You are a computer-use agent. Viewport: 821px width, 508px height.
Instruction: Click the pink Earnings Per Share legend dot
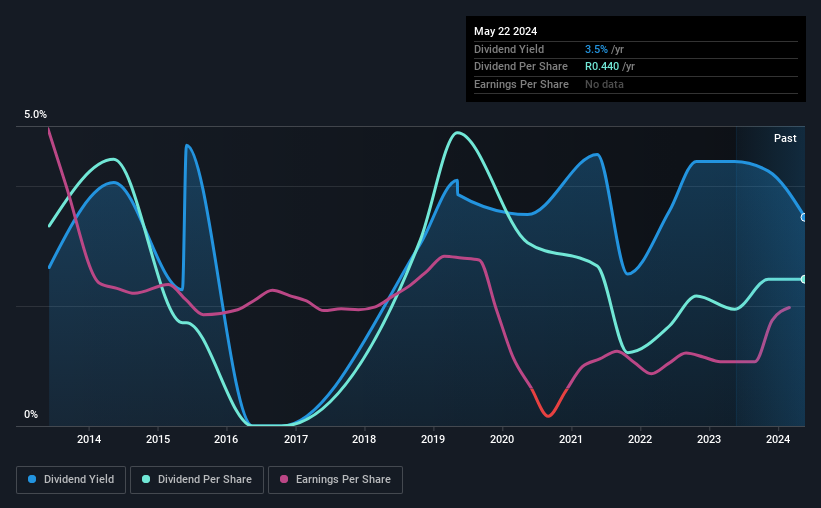point(284,479)
